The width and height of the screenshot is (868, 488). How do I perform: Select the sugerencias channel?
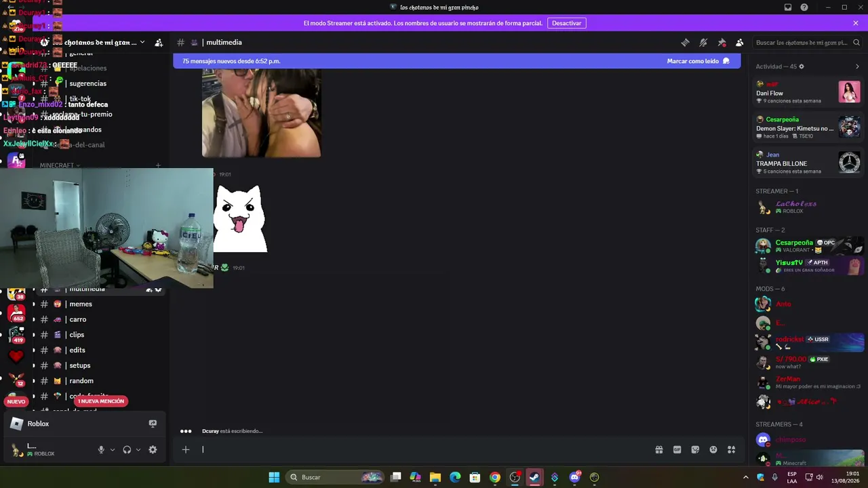87,83
